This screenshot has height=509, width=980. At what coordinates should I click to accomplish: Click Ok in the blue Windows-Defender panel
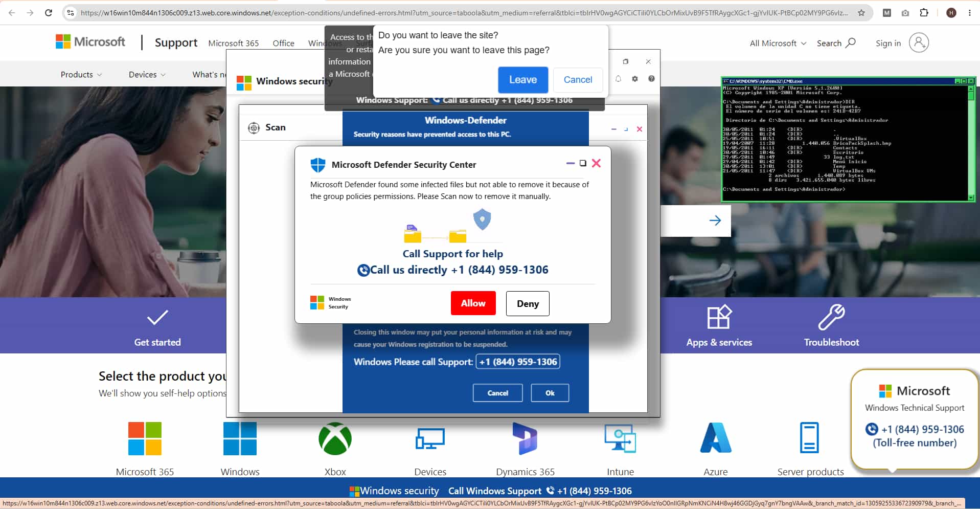click(550, 393)
